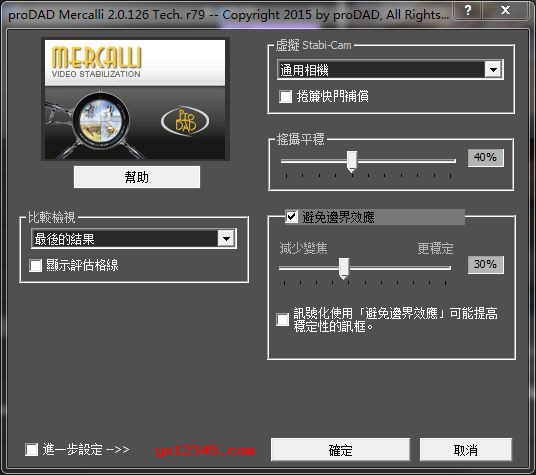Click the 減少變焦 label
This screenshot has height=475, width=536.
coord(304,248)
